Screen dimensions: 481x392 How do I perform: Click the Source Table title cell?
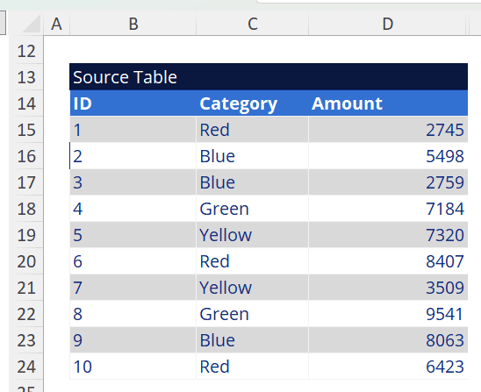click(268, 77)
